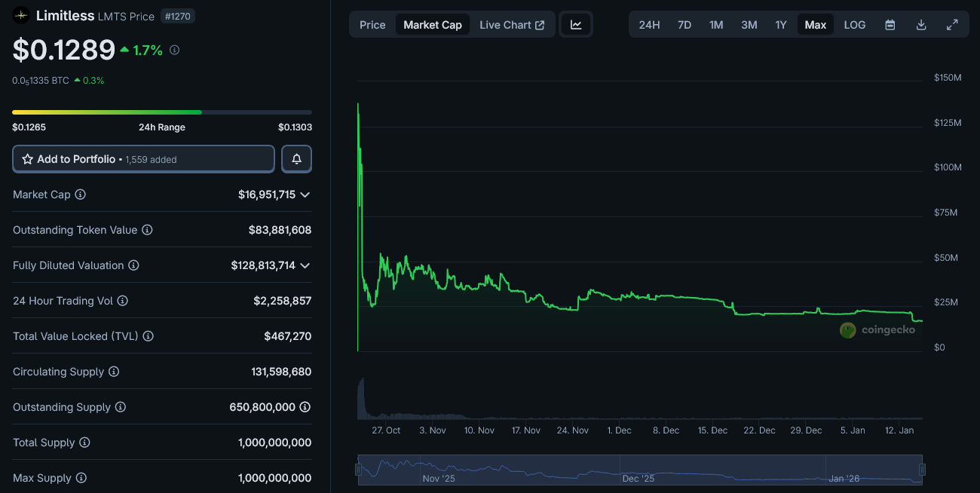
Task: Set chart range to 7D
Action: click(x=684, y=25)
